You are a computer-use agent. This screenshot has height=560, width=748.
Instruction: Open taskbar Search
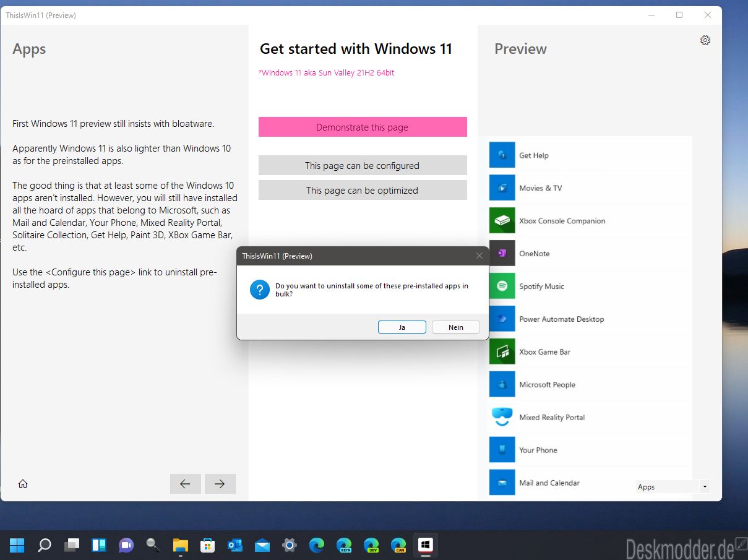tap(45, 545)
